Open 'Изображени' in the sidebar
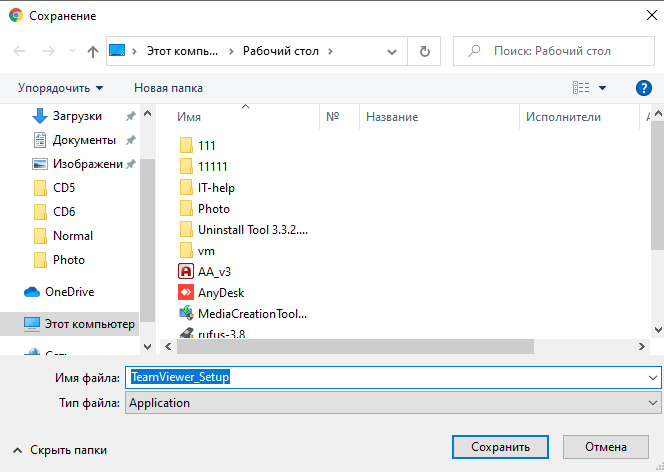 [x=88, y=164]
